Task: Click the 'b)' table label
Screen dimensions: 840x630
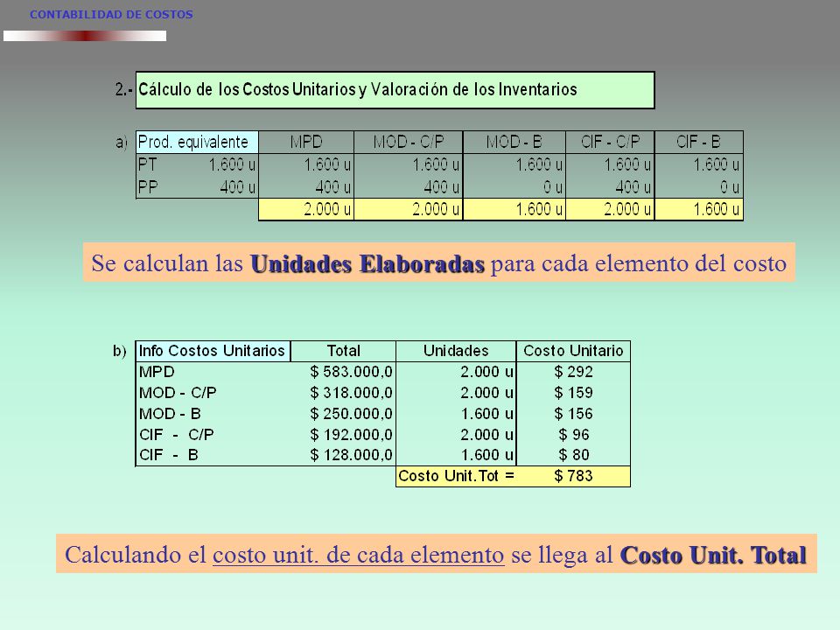Action: point(120,351)
